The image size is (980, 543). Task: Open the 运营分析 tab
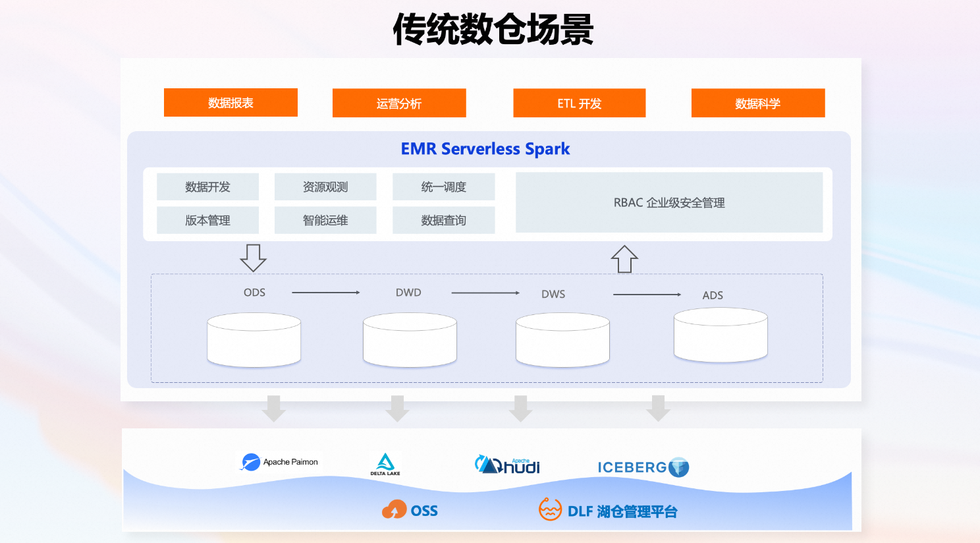(399, 103)
